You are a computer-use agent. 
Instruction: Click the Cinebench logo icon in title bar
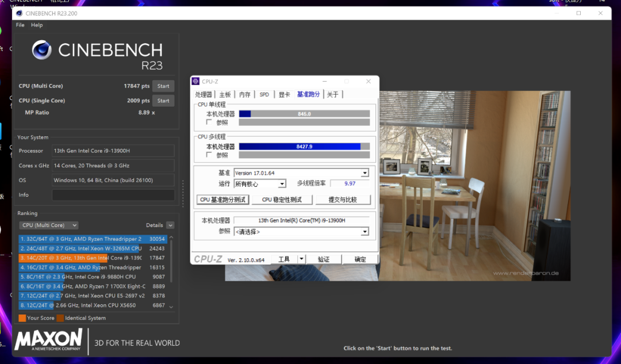pyautogui.click(x=19, y=13)
